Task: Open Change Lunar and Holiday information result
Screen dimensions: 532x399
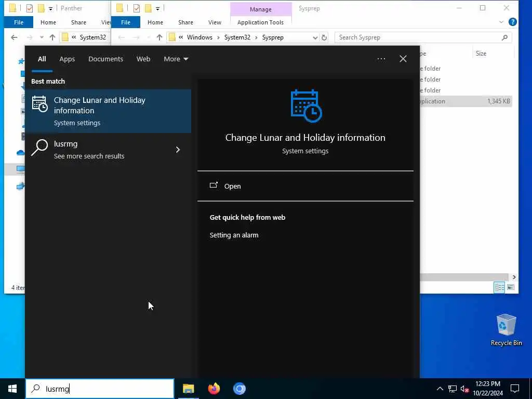Action: coord(108,111)
